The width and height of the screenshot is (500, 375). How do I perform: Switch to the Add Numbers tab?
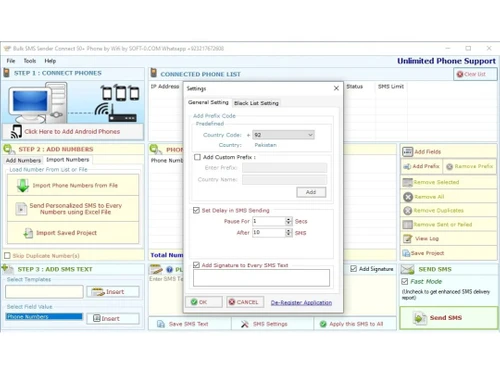[23, 160]
